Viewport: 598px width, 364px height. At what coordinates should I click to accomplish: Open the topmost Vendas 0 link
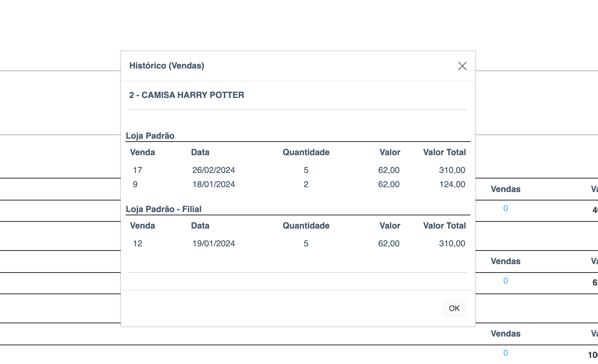[505, 209]
